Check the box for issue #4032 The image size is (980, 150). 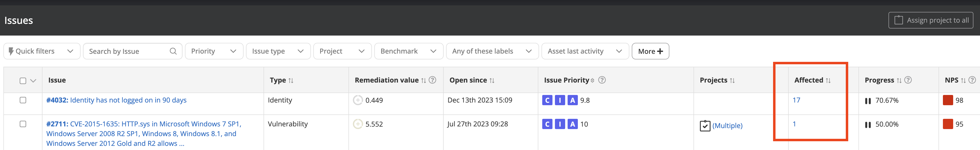[x=23, y=100]
